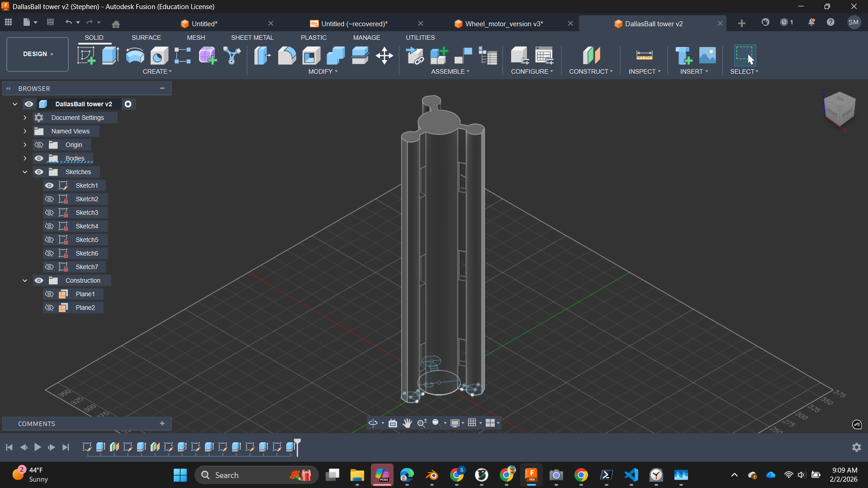Show Plane1 using its eye icon
Screen dimensions: 868x488
[49, 294]
